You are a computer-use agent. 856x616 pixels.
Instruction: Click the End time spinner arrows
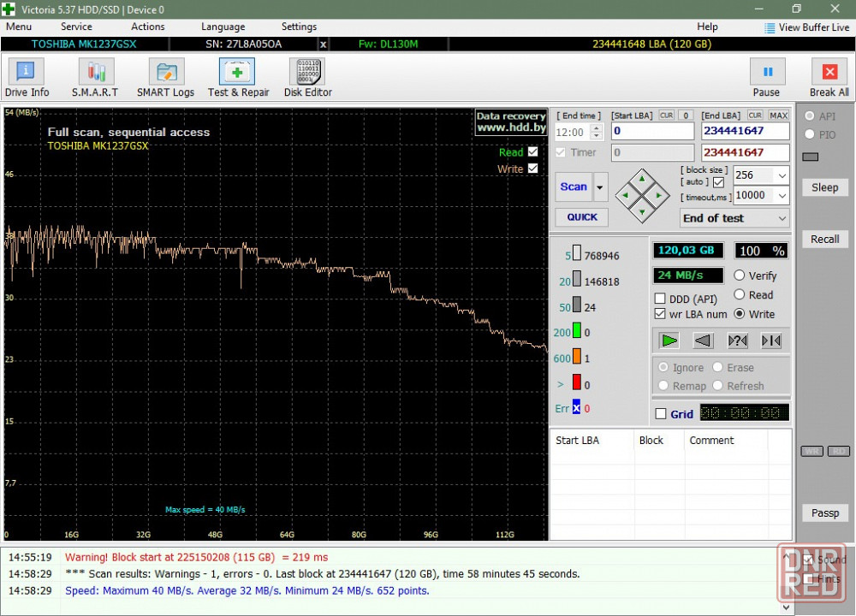pos(597,132)
